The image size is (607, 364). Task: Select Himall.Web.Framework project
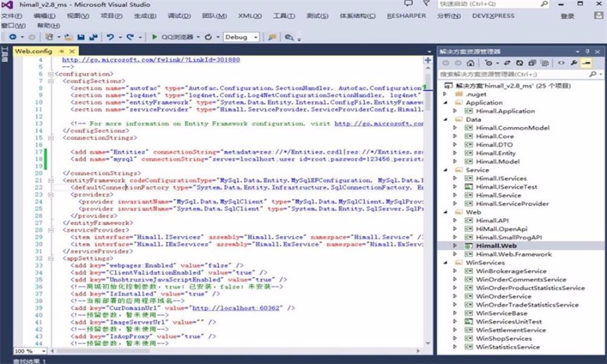(x=514, y=254)
